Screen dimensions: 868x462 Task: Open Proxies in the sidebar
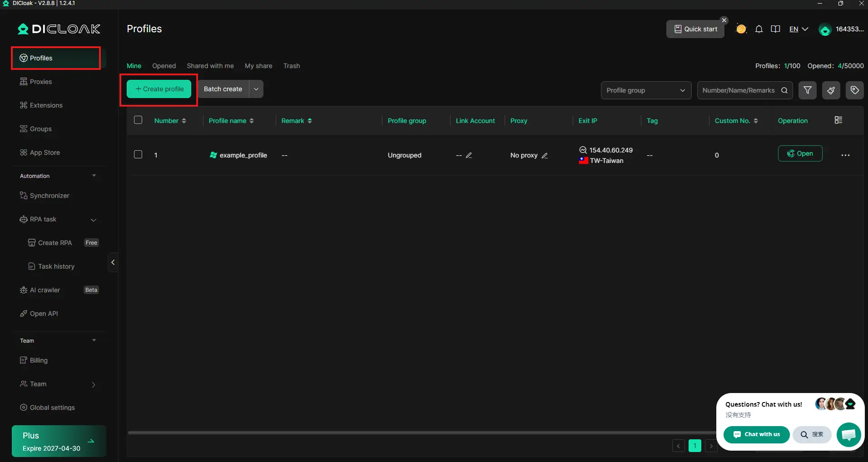[41, 82]
